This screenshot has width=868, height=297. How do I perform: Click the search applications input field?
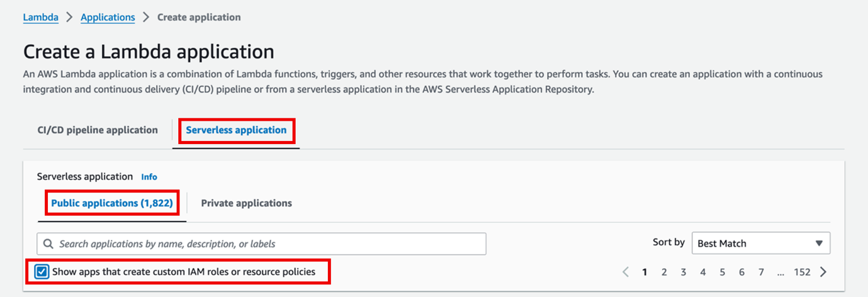[x=261, y=244]
